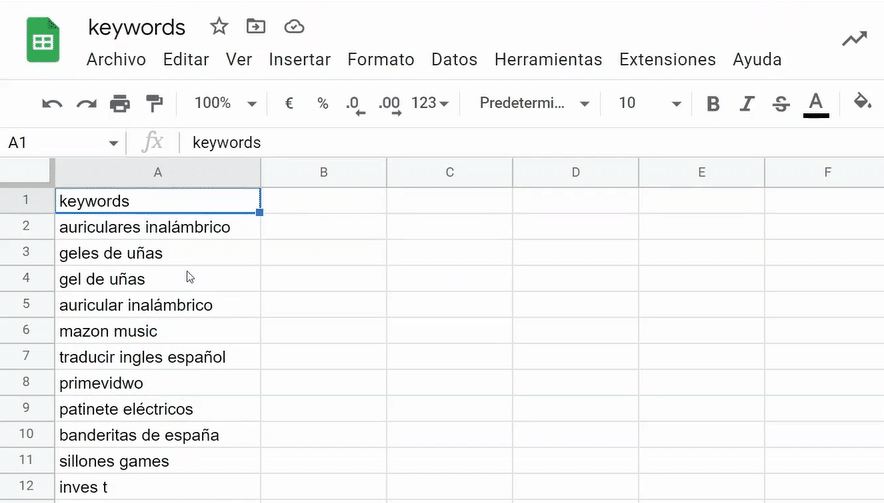Open the Extensiones menu
Screen dimensions: 884x503
[668, 59]
